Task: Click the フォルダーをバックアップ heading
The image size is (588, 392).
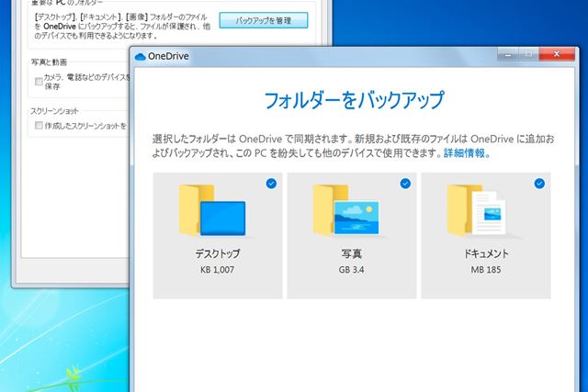Action: [354, 99]
